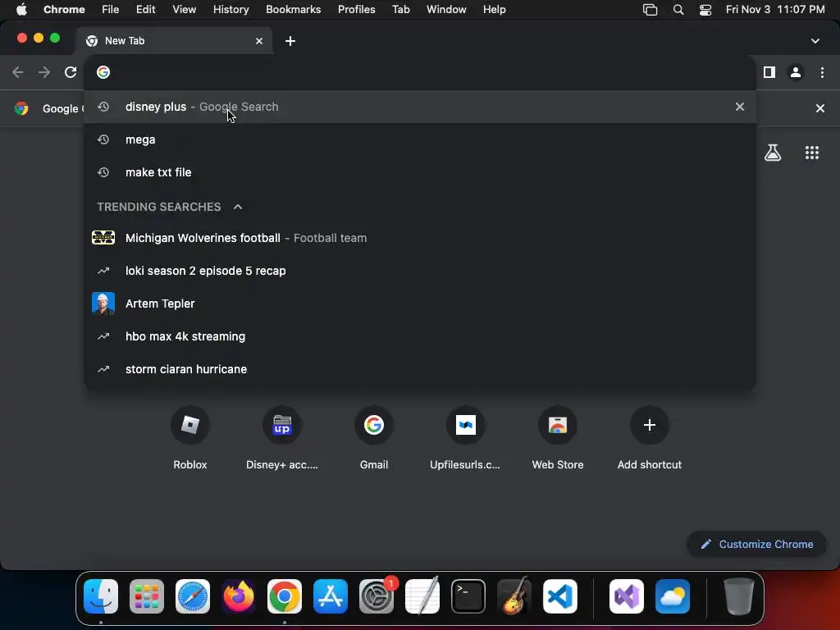Dismiss the Google Chrome info bar
The image size is (840, 630).
point(820,108)
